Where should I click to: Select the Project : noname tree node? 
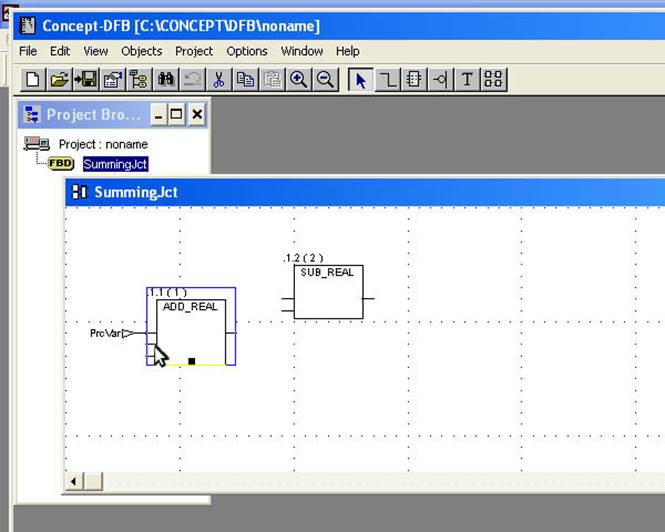point(103,144)
